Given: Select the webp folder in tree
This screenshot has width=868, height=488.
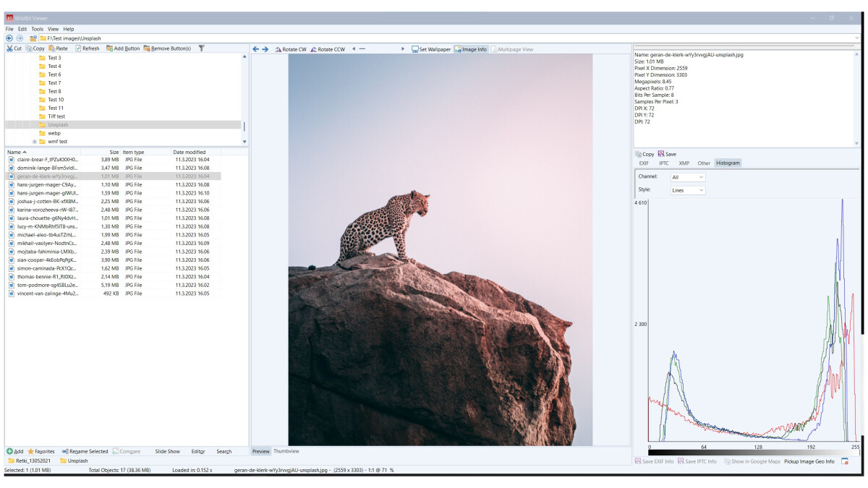Looking at the screenshot, I should [x=54, y=133].
